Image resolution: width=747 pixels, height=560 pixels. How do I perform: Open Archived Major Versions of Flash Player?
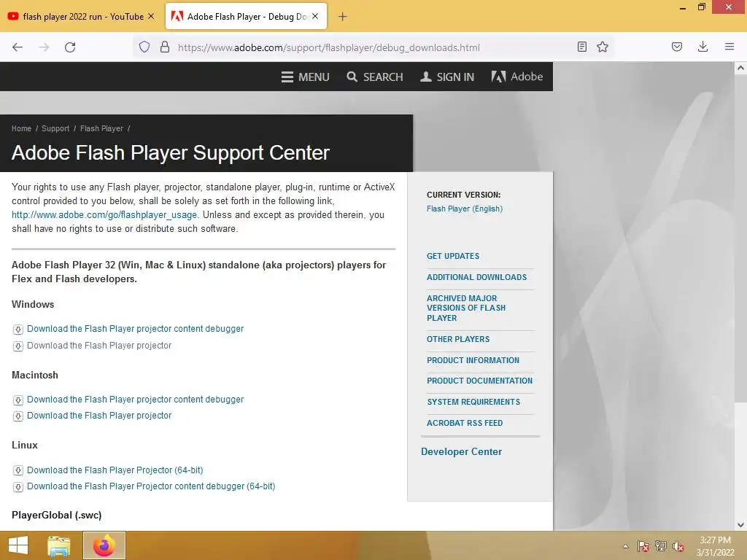[466, 308]
